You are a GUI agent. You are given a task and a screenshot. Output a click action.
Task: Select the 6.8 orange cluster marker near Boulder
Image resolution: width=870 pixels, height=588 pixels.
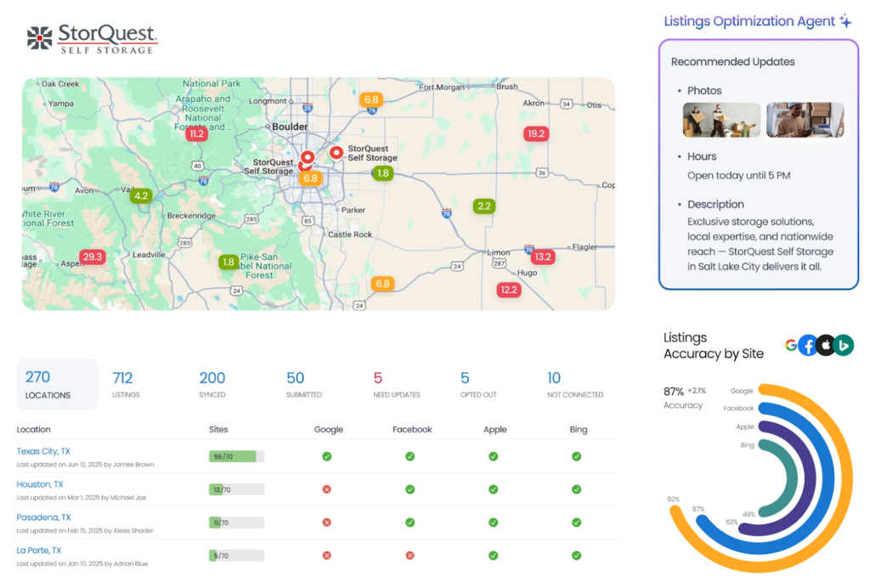click(311, 178)
